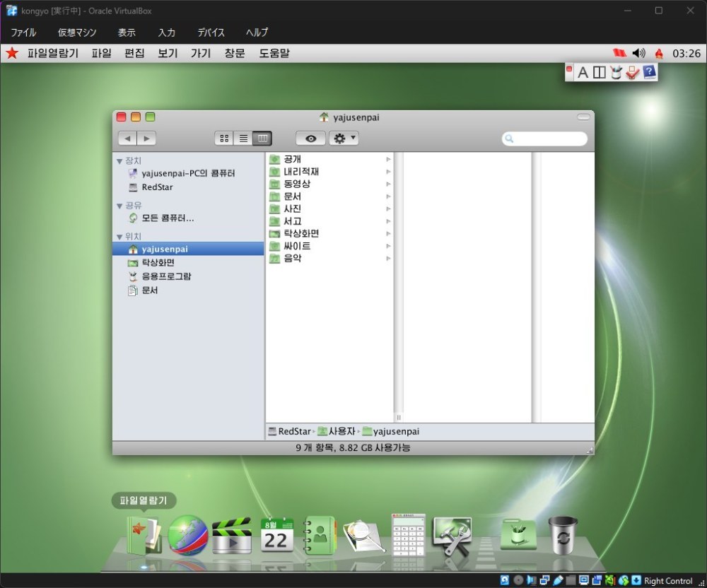
Task: Click the search field in file browser
Action: coord(544,139)
